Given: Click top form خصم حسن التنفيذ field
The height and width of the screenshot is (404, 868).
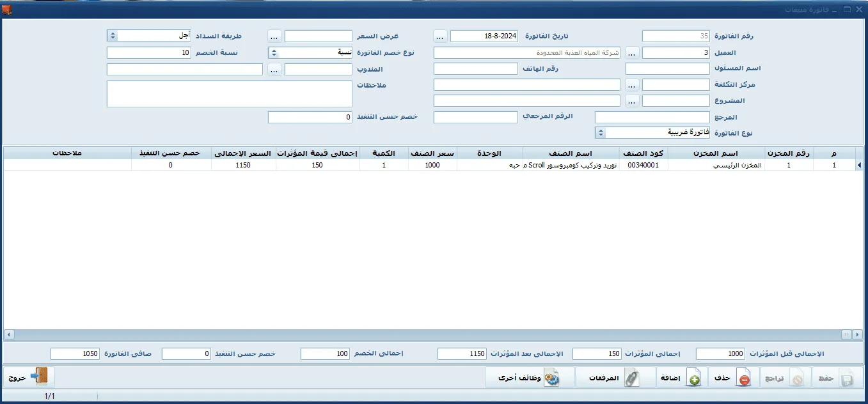Looking at the screenshot, I should [x=310, y=118].
